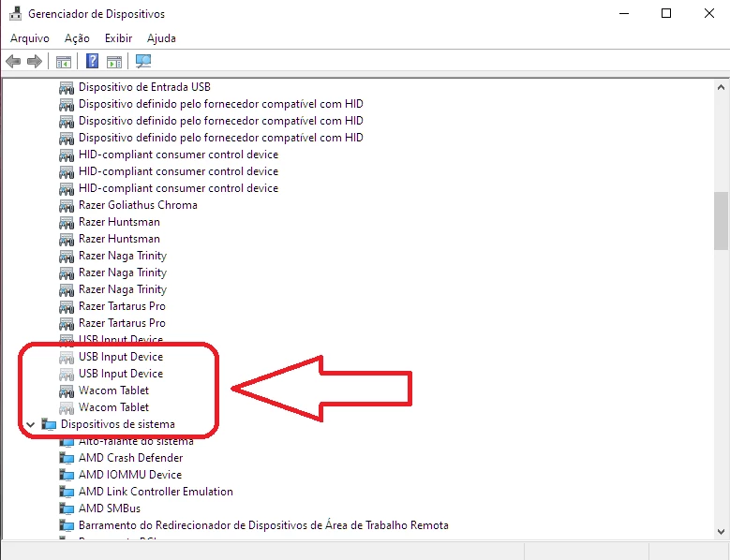Select the Alto-falante do sistema device
Viewport: 730px width, 560px height.
[x=136, y=441]
